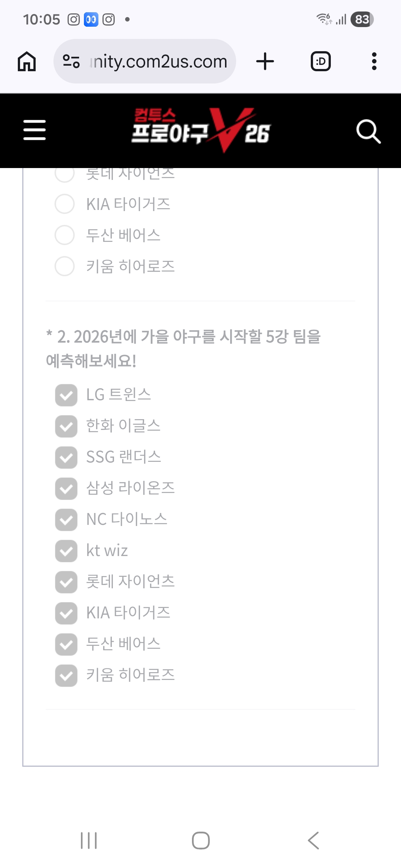Select the 키움 히어로즈 radio button
This screenshot has height=868, width=401.
pyautogui.click(x=65, y=266)
